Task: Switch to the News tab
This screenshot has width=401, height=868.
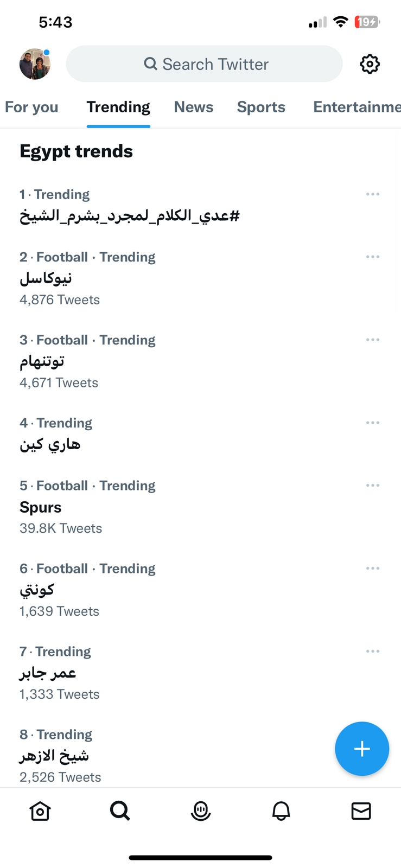Action: (x=194, y=107)
